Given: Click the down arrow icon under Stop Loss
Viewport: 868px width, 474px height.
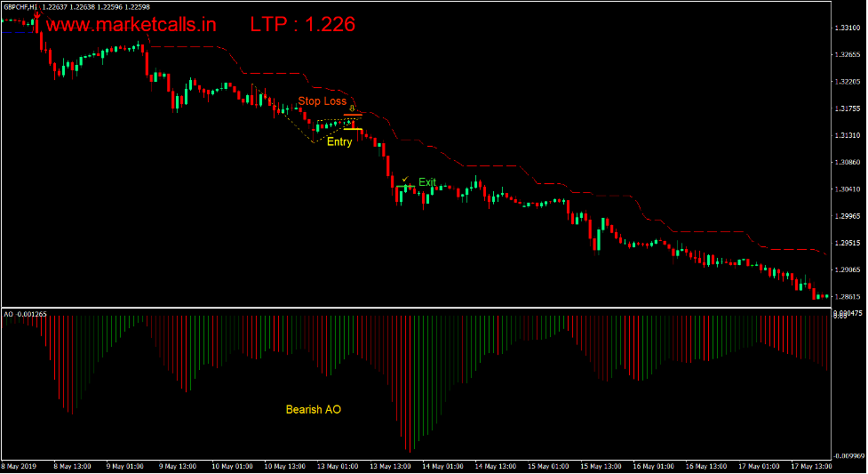Looking at the screenshot, I should 353,108.
